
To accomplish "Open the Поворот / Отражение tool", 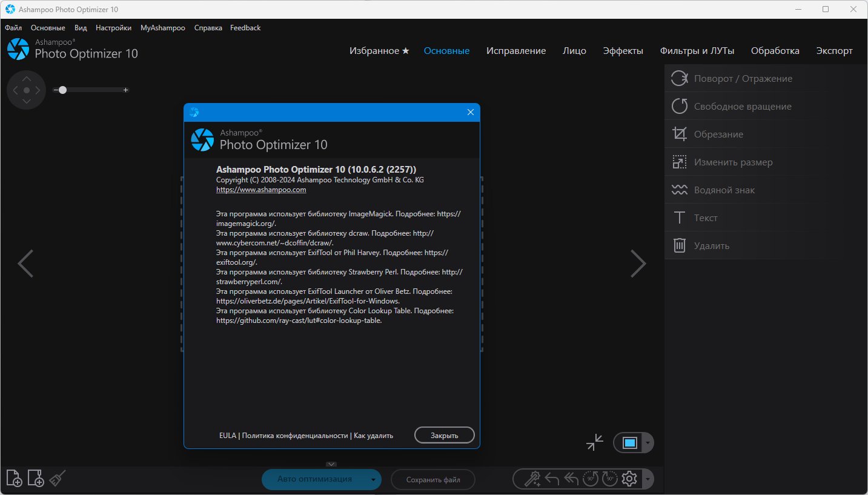I will (x=766, y=78).
